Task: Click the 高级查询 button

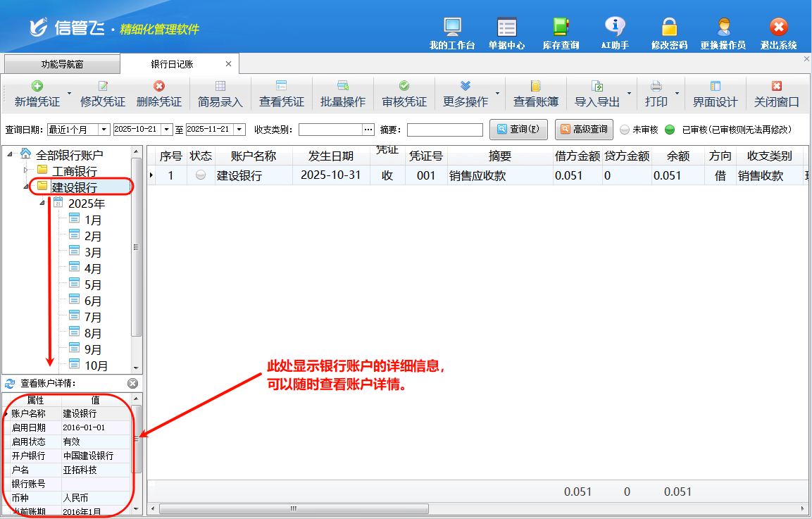Action: coord(583,130)
